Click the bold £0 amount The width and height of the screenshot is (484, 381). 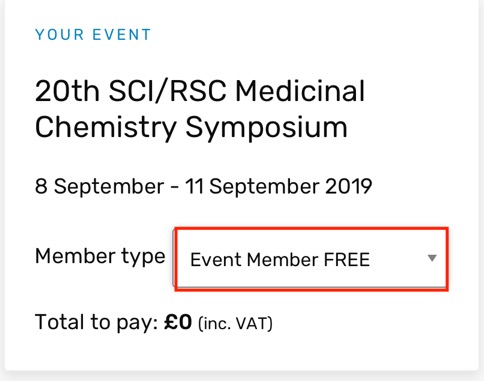coord(178,322)
